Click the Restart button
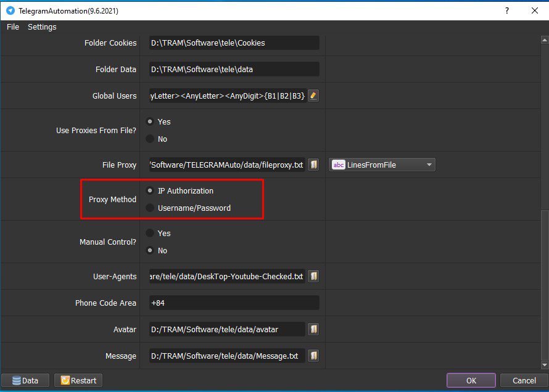 pyautogui.click(x=78, y=380)
